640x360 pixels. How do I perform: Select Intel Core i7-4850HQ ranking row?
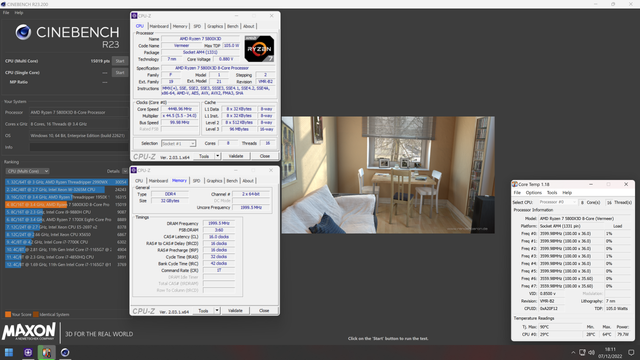point(66,257)
